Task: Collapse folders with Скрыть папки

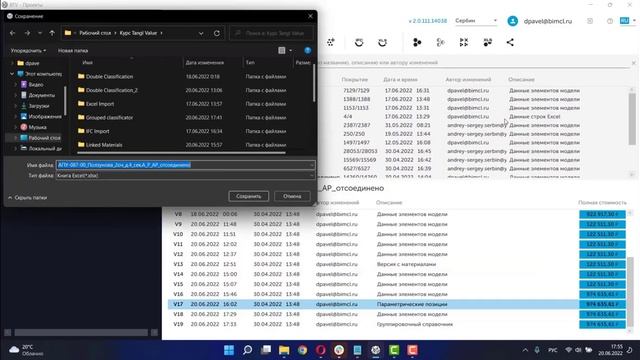Action: [x=27, y=198]
